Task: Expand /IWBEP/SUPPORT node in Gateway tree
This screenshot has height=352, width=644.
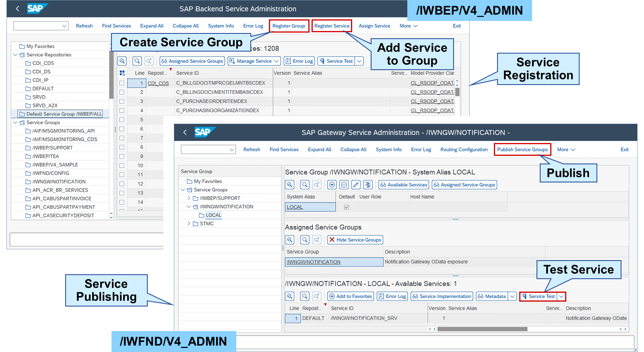Action: click(x=189, y=198)
